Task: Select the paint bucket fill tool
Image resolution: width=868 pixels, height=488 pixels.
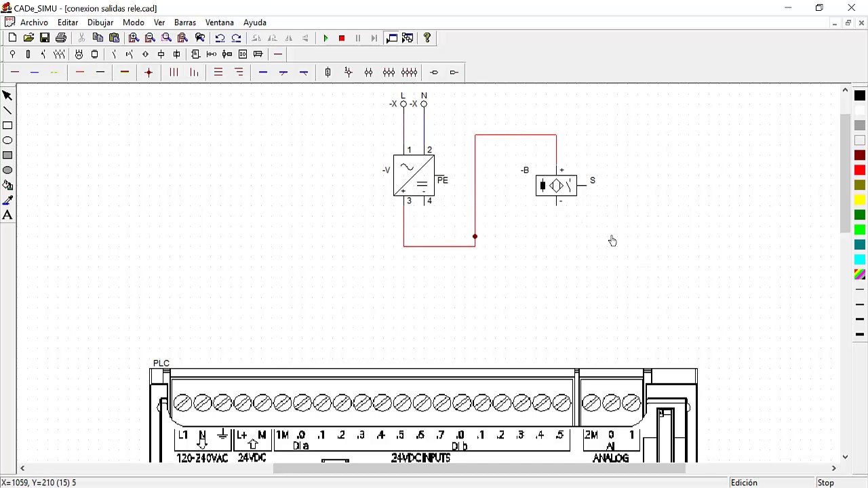Action: 7,185
